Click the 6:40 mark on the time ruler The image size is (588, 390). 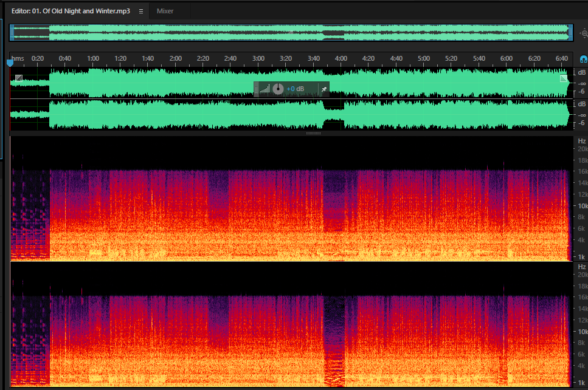pyautogui.click(x=562, y=58)
